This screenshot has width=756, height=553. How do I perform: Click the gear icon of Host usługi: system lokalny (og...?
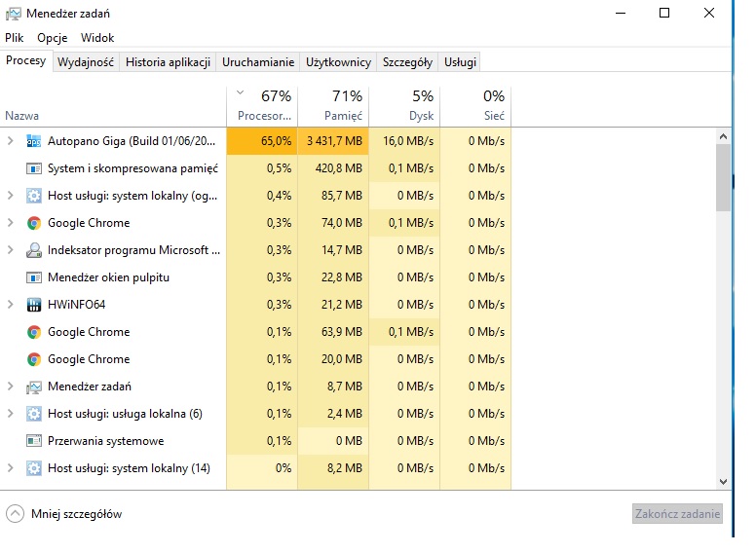(x=34, y=196)
